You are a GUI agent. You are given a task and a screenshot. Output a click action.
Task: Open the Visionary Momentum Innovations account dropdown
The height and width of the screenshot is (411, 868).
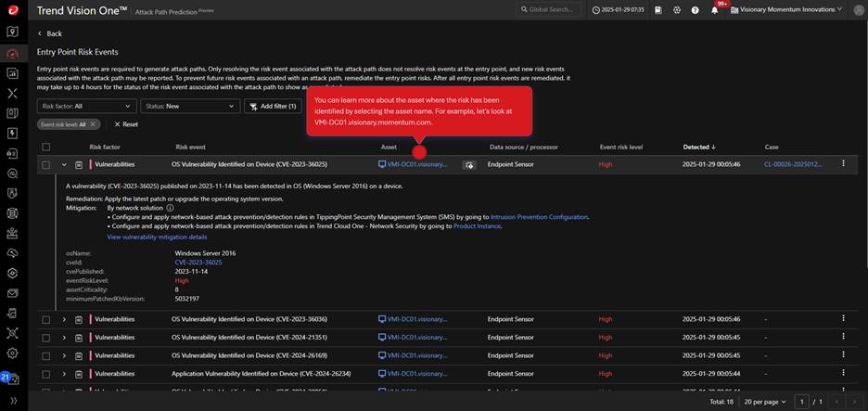[786, 9]
